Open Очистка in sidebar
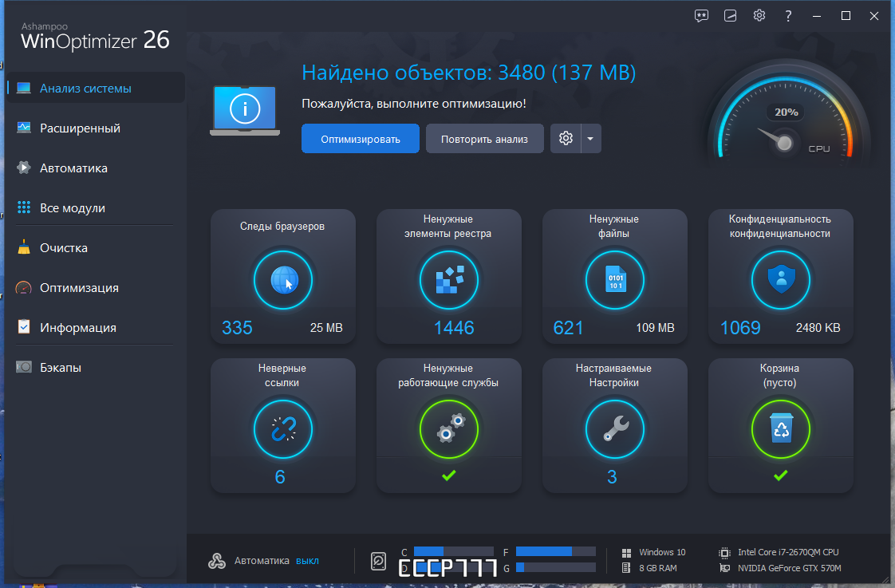The height and width of the screenshot is (588, 895). 96,248
